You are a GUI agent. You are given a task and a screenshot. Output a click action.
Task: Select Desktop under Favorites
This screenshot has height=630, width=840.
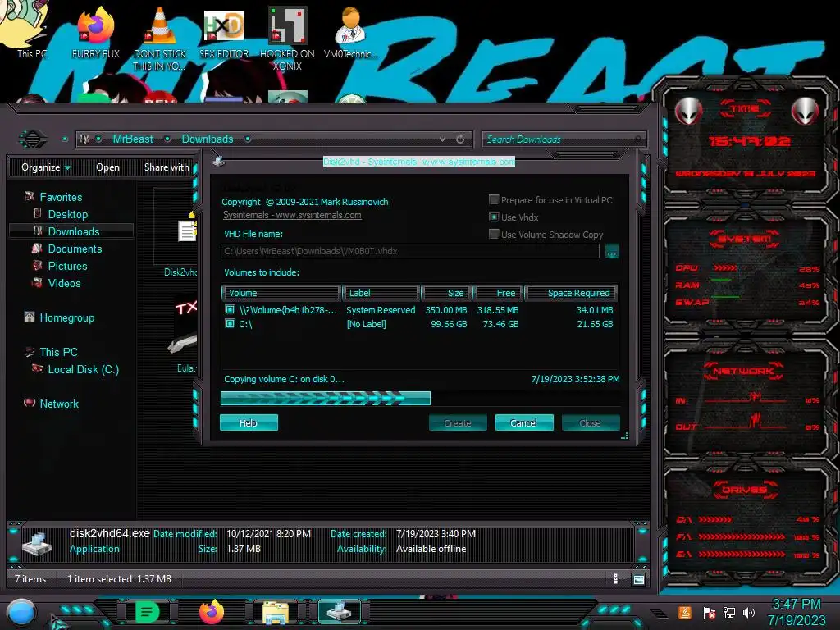coord(67,214)
